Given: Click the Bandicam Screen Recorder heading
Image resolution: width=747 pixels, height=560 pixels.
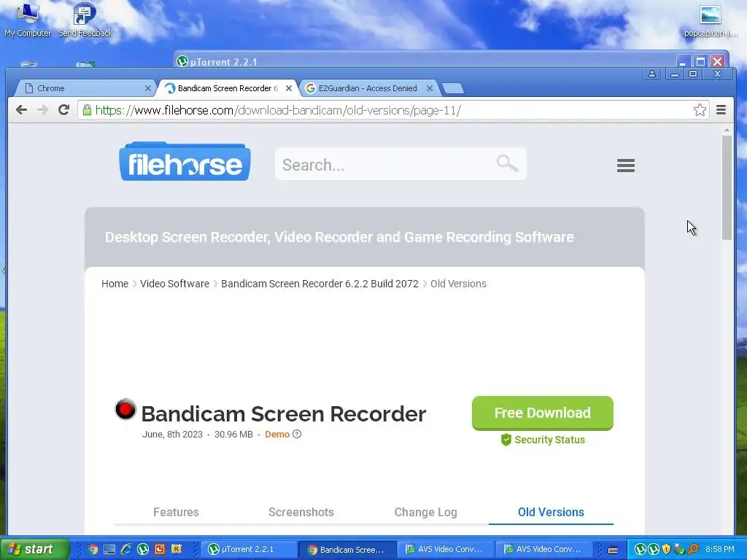Looking at the screenshot, I should click(x=284, y=413).
